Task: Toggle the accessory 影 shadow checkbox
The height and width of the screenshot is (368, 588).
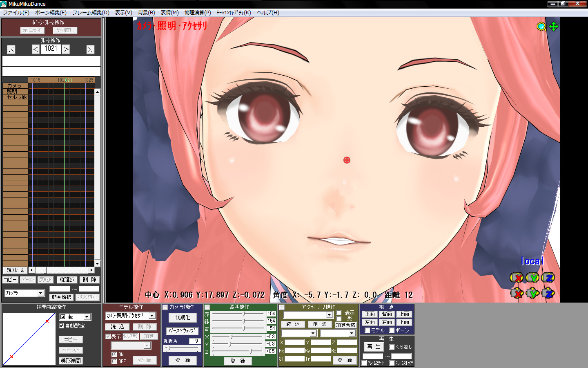Action: 339,319
